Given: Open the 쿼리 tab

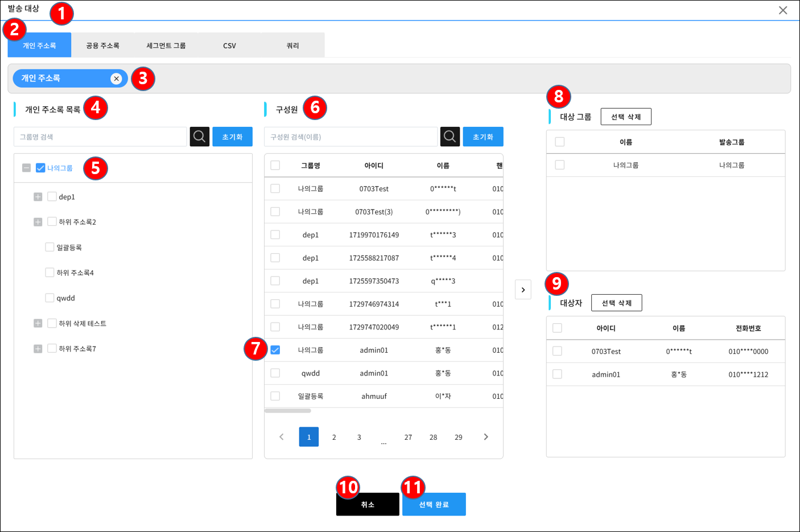Looking at the screenshot, I should tap(293, 45).
